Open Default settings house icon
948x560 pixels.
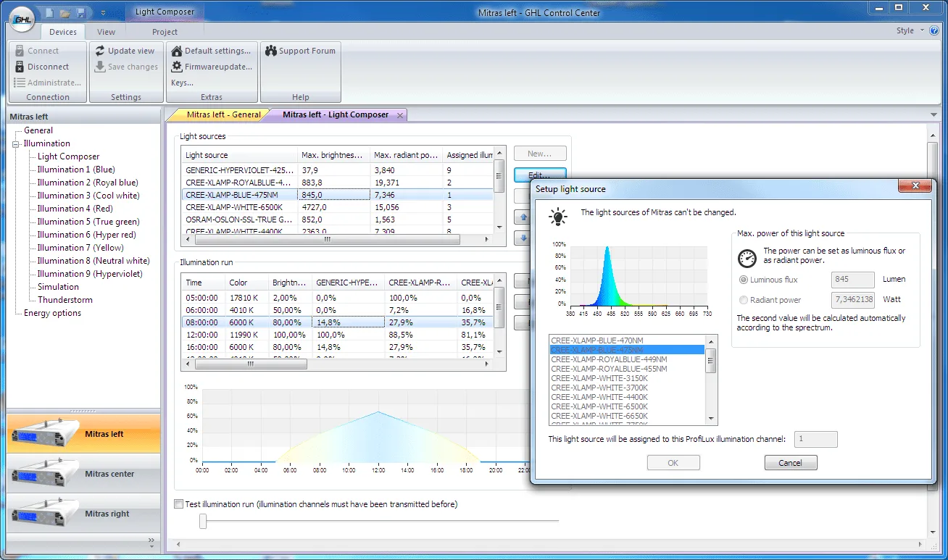(177, 51)
